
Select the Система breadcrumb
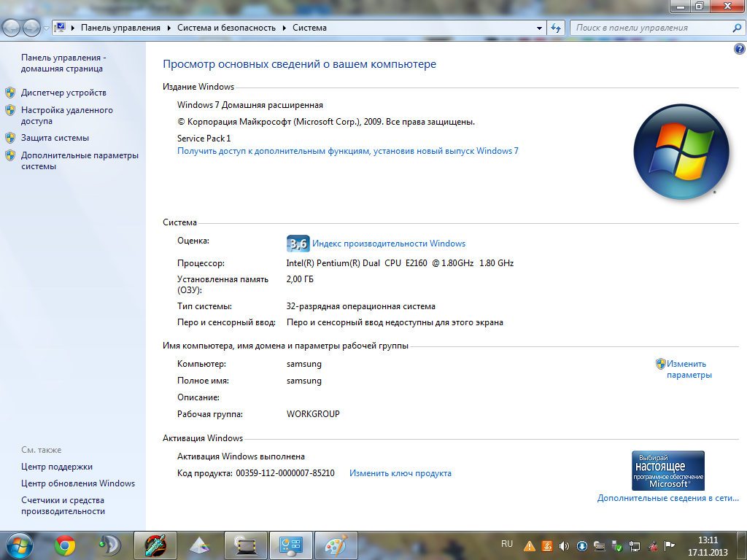click(309, 28)
